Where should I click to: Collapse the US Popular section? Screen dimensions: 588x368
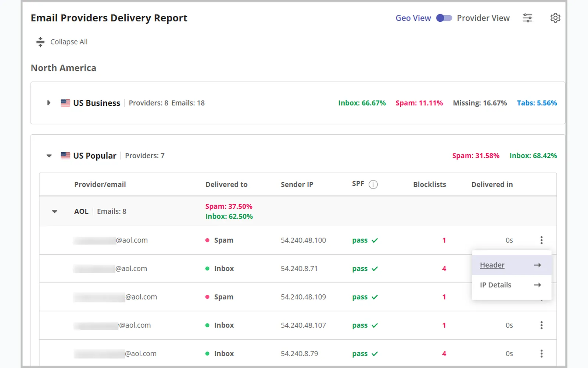49,156
